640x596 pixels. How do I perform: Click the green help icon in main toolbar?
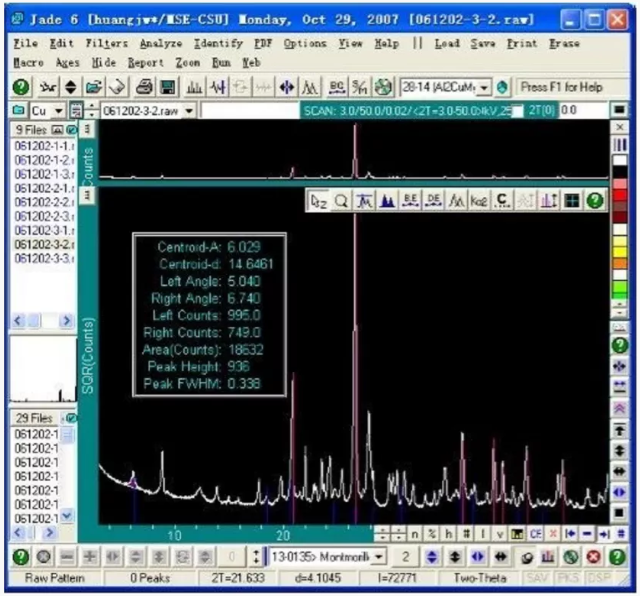(21, 87)
